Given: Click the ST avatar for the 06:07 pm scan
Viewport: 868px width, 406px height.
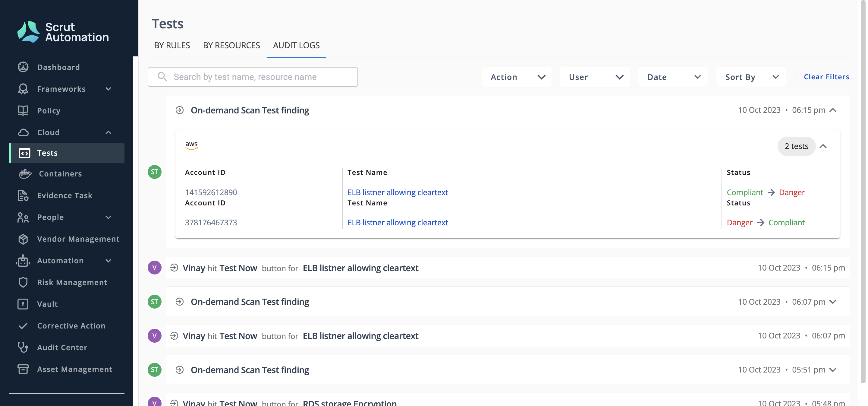Looking at the screenshot, I should pyautogui.click(x=154, y=302).
